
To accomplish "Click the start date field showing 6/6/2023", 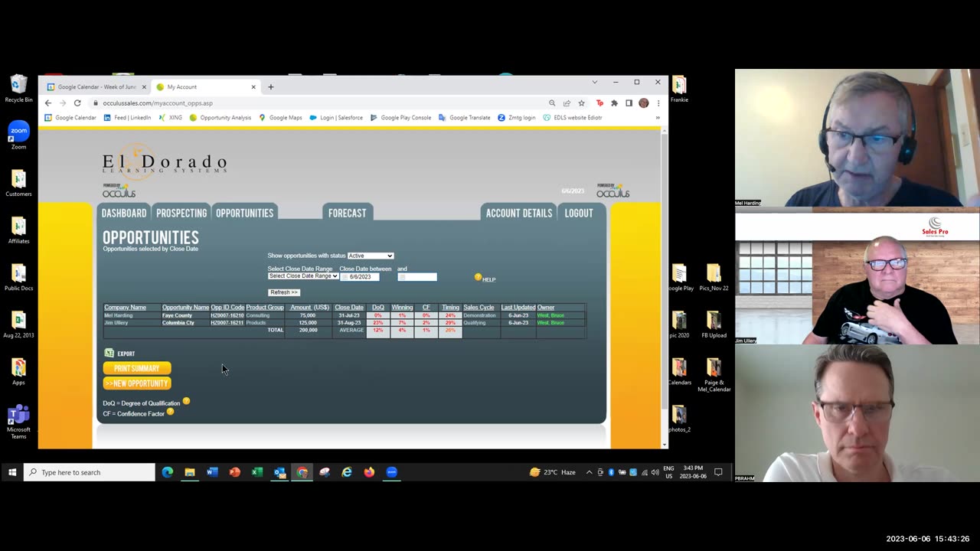I will 359,277.
